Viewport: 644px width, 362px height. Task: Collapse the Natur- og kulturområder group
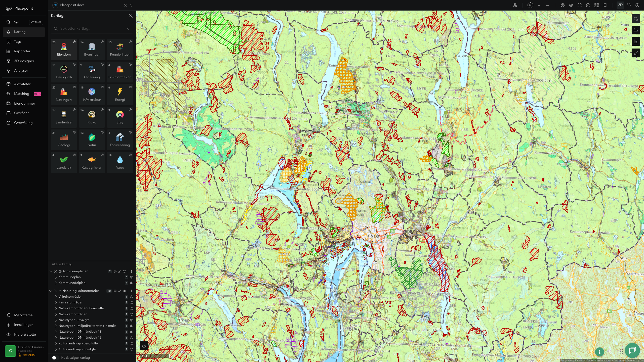point(51,291)
